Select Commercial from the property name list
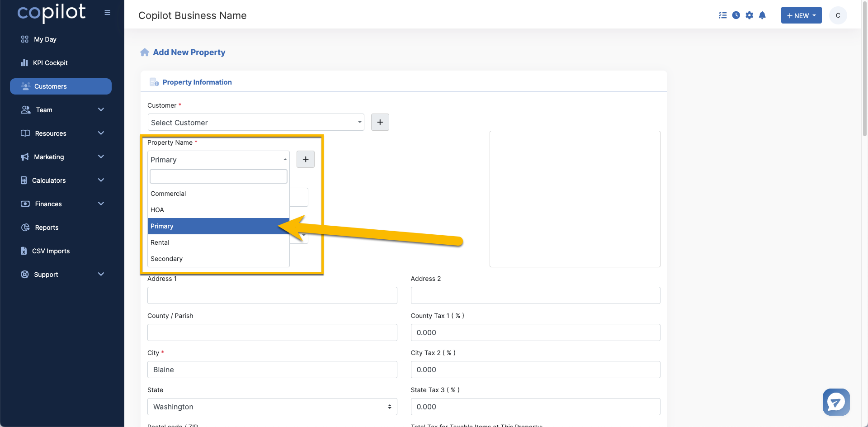868x427 pixels. 218,194
